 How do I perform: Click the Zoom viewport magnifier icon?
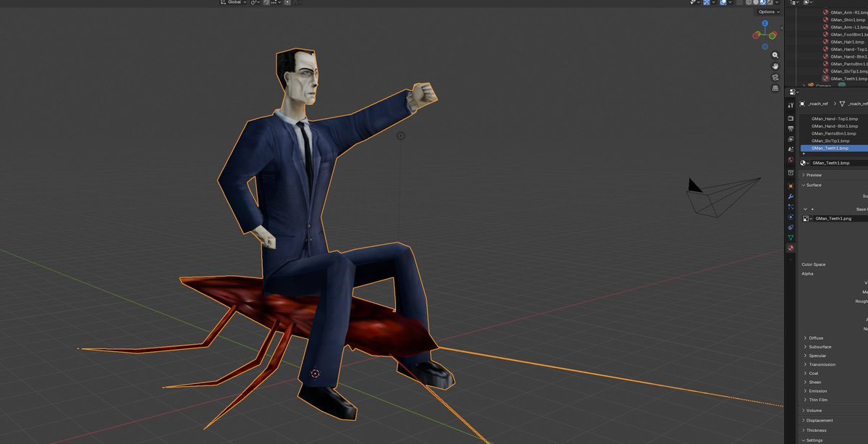pyautogui.click(x=775, y=55)
